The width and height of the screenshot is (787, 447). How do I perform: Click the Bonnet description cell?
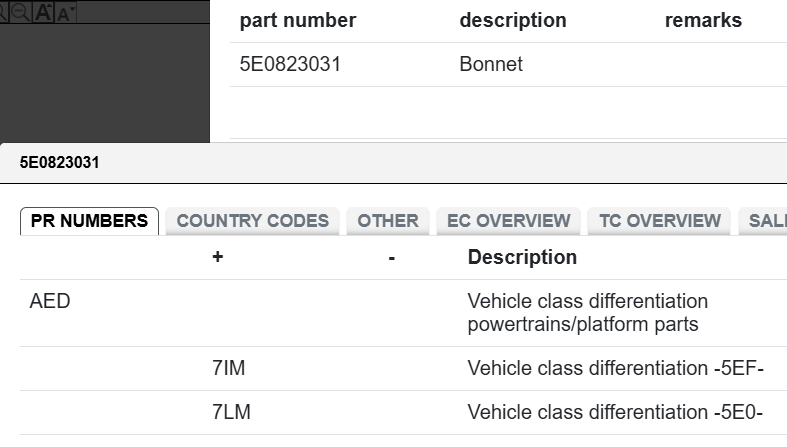point(491,64)
